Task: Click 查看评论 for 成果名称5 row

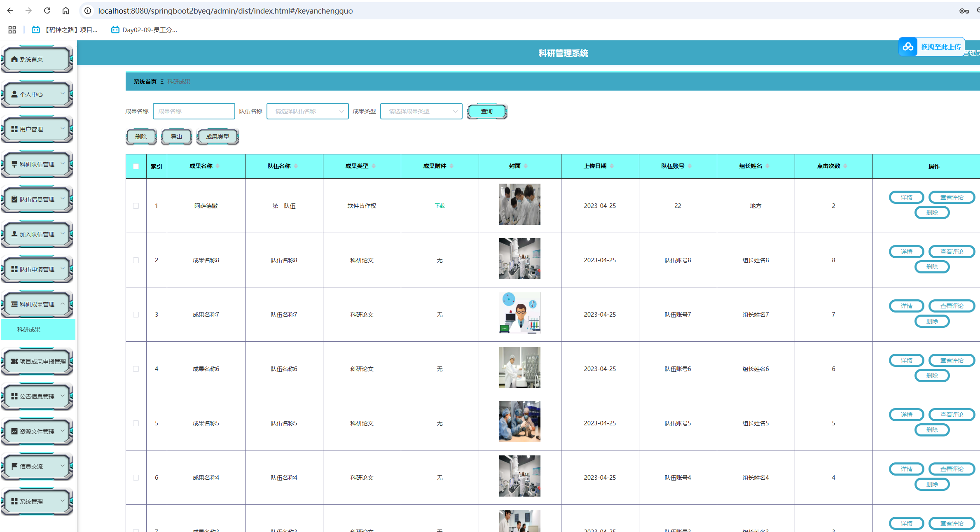Action: pyautogui.click(x=952, y=415)
